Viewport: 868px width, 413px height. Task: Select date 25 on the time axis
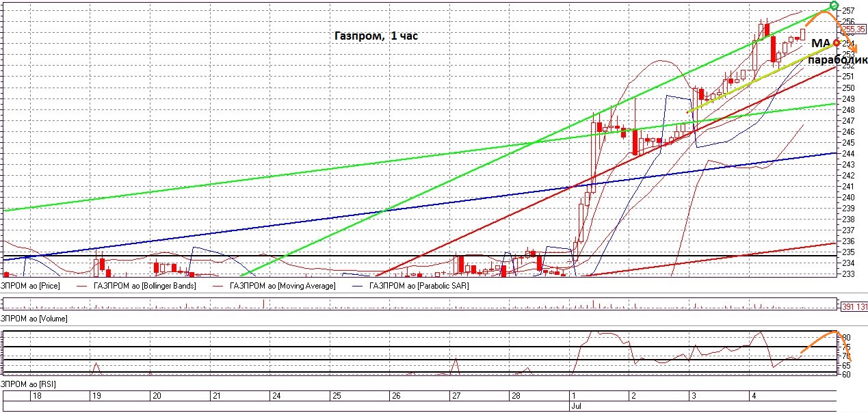(x=336, y=395)
